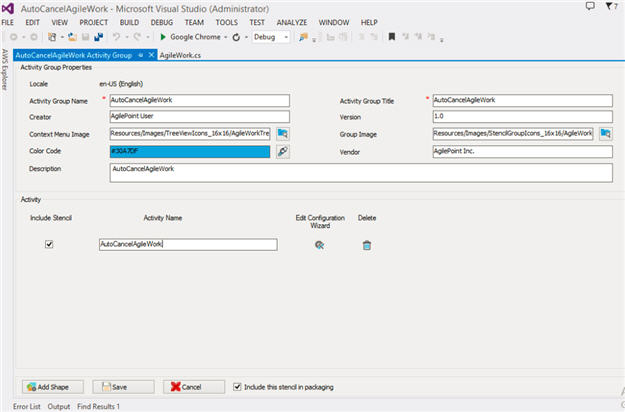Click the Cancel button
This screenshot has height=412, width=625.
click(x=194, y=387)
